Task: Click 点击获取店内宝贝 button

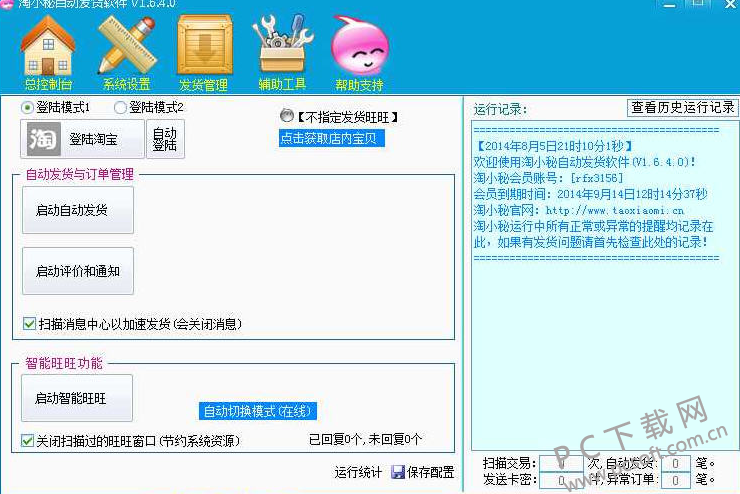Action: (x=331, y=138)
